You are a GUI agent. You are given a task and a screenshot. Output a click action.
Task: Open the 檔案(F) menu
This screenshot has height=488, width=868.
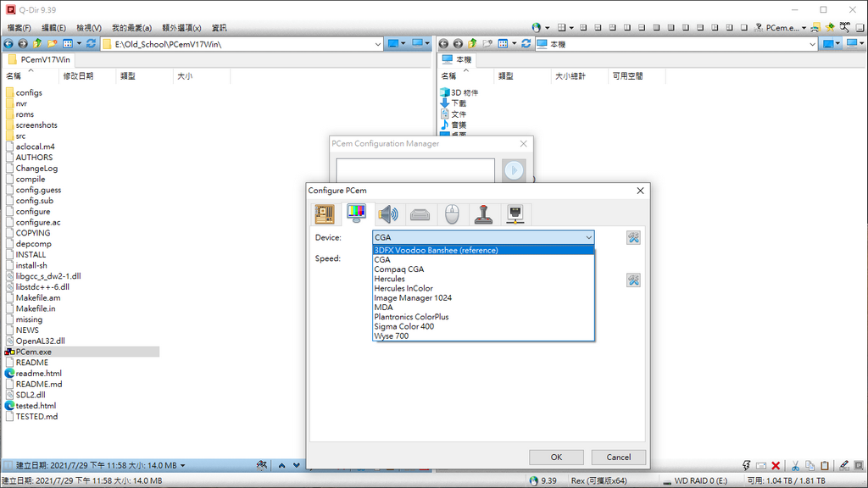point(19,28)
